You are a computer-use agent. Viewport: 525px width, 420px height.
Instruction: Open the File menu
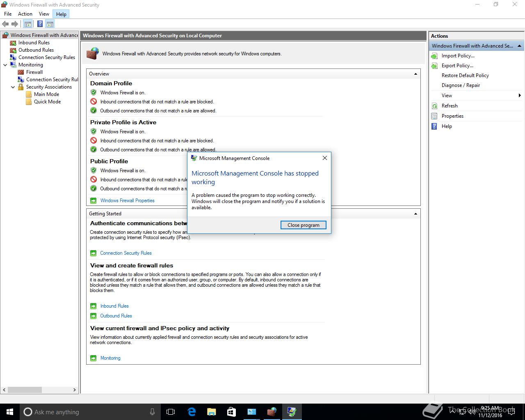click(x=8, y=14)
